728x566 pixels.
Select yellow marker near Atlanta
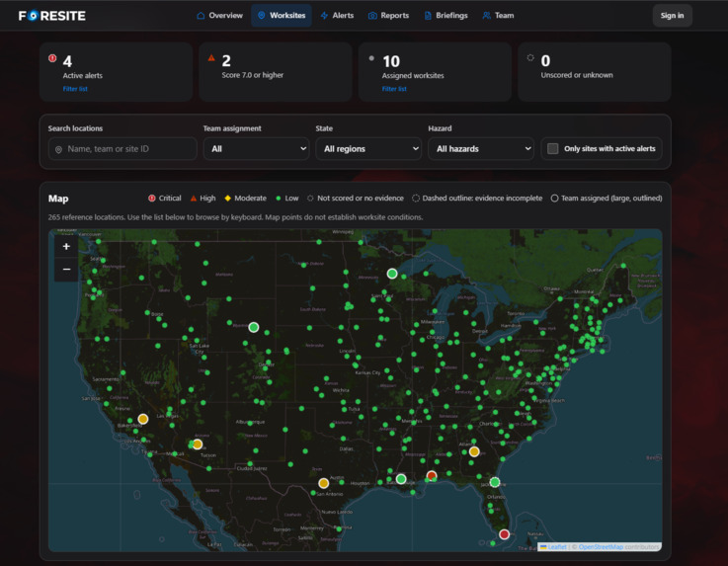click(474, 451)
